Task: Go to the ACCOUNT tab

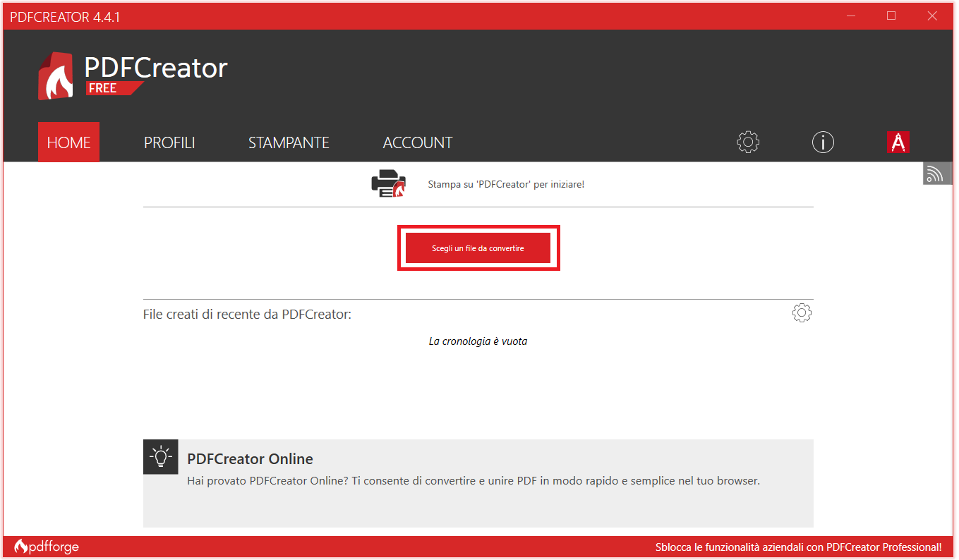Action: click(x=417, y=142)
